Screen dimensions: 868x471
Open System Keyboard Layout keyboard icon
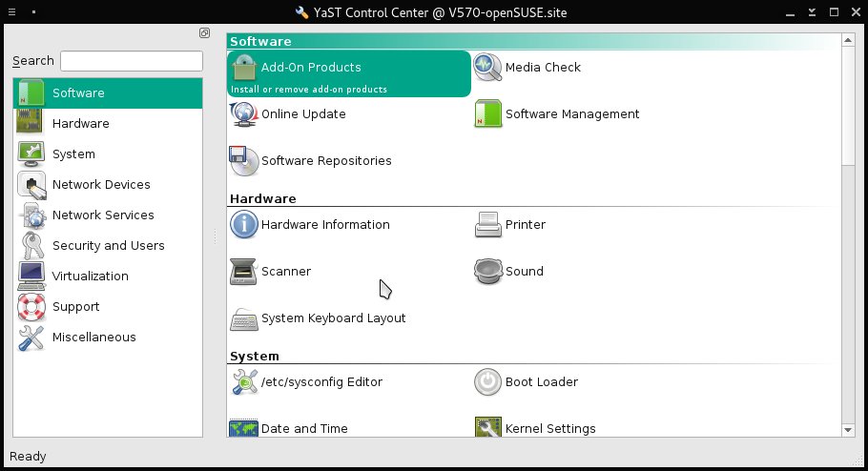[x=243, y=319]
